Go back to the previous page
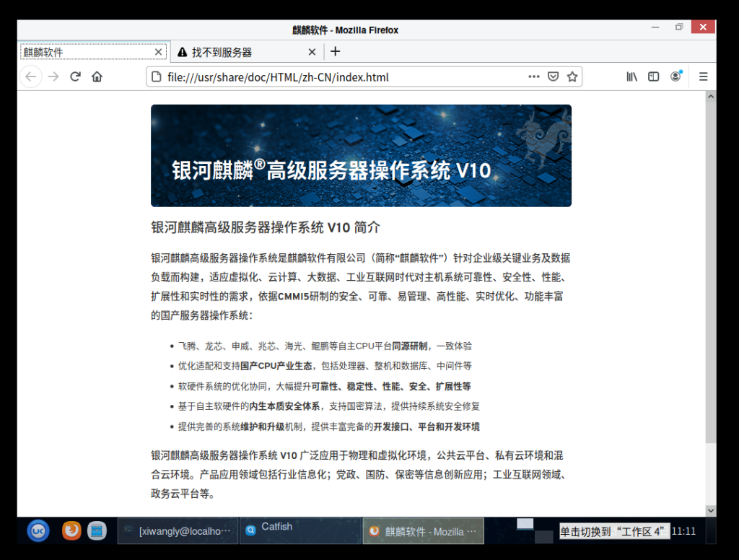This screenshot has height=560, width=739. tap(30, 76)
